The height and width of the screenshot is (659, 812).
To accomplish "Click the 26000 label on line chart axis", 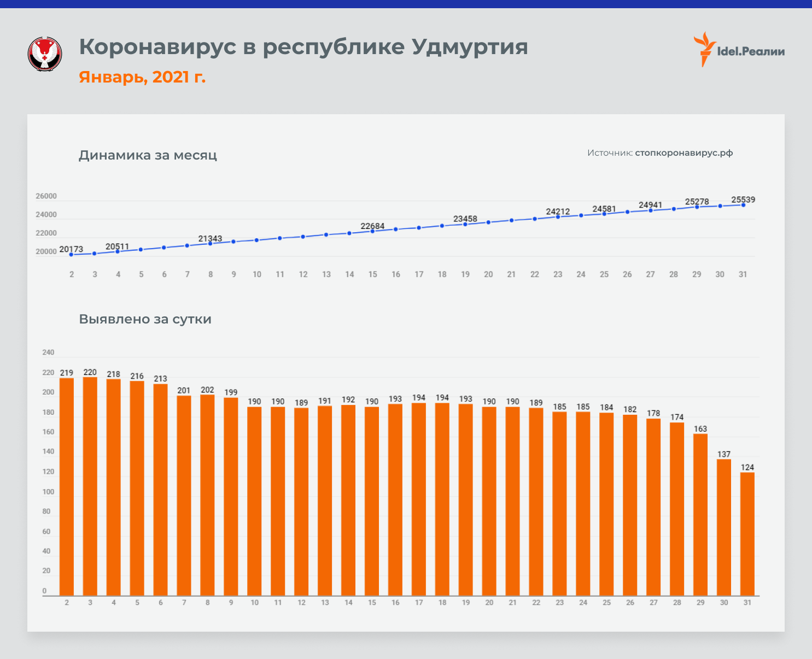I will [x=46, y=197].
